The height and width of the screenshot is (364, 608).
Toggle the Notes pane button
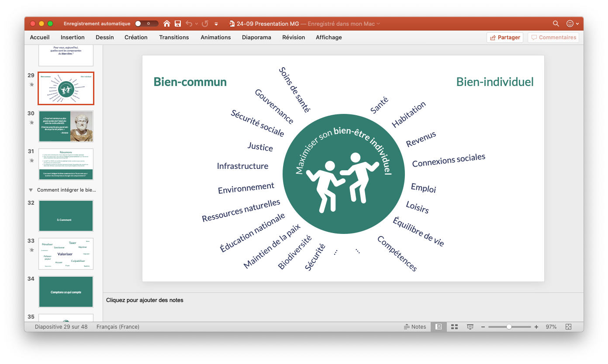pos(415,327)
